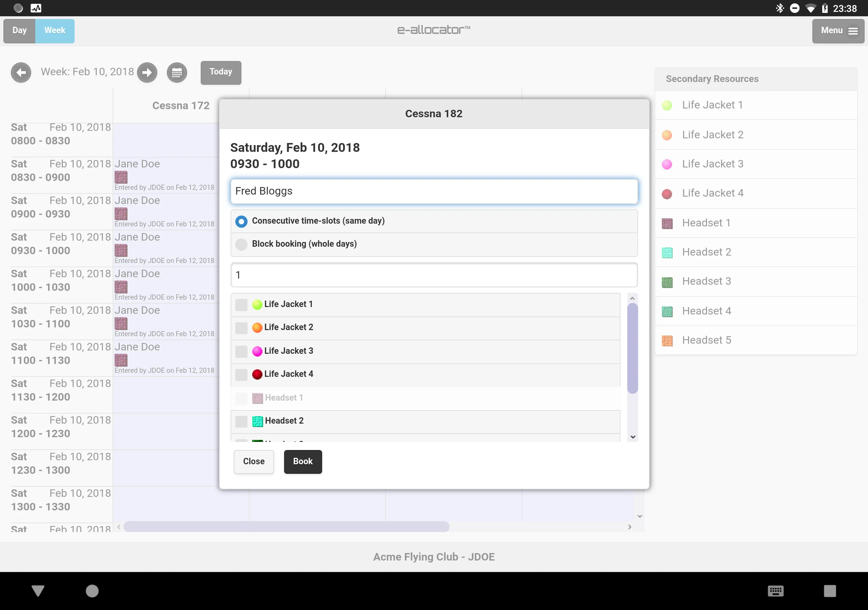Check the Life Jacket 3 checkbox in dialog
This screenshot has width=868, height=610.
tap(241, 351)
